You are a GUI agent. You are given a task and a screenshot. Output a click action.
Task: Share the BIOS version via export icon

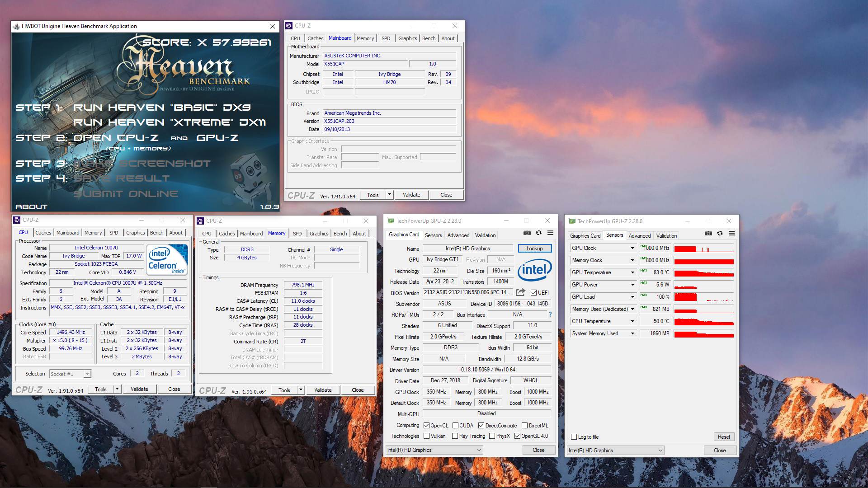coord(520,292)
